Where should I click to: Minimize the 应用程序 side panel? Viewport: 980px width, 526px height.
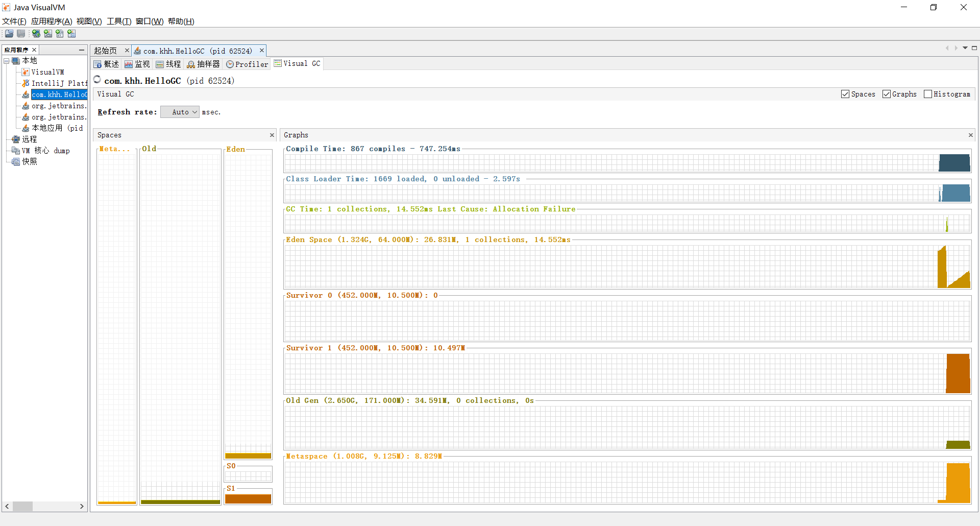pos(81,50)
